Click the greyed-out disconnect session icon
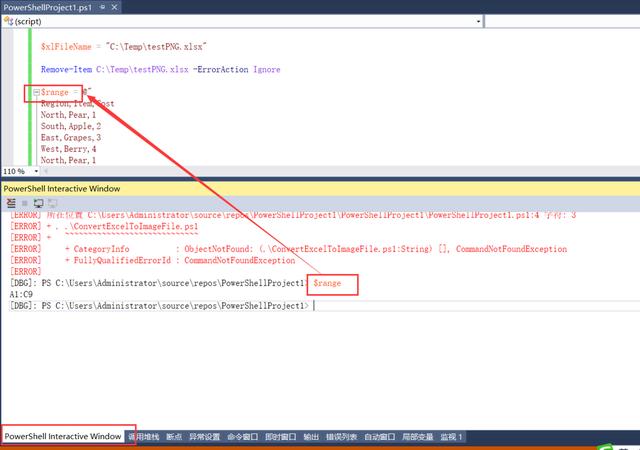Image resolution: width=640 pixels, height=450 pixels. coord(52,203)
